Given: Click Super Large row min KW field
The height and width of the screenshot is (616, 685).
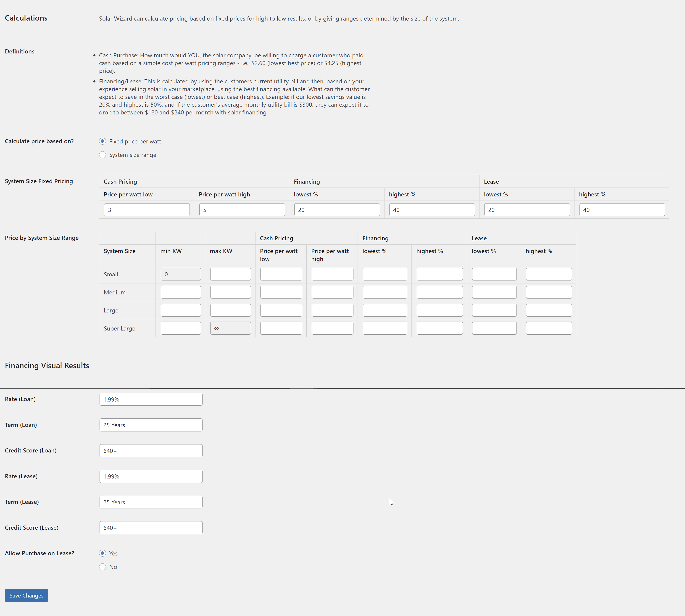Looking at the screenshot, I should (181, 328).
